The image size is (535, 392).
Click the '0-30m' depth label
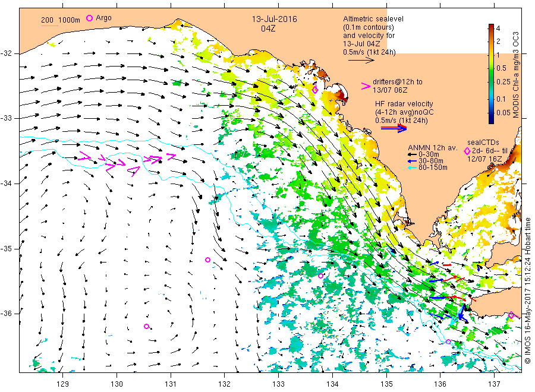coord(429,154)
